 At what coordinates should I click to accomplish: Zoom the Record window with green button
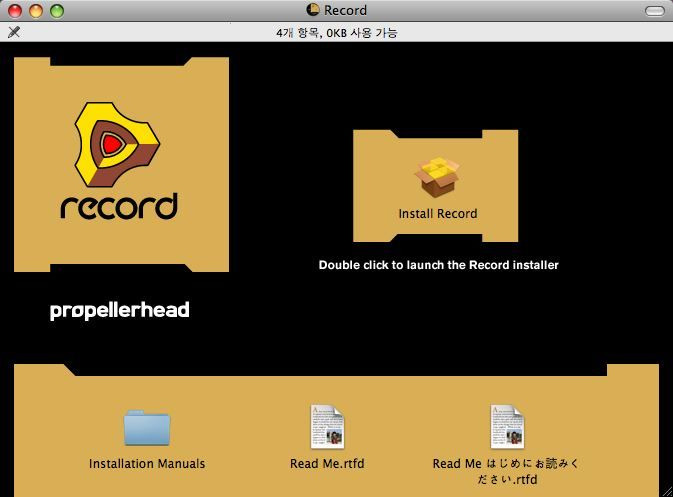(x=57, y=11)
